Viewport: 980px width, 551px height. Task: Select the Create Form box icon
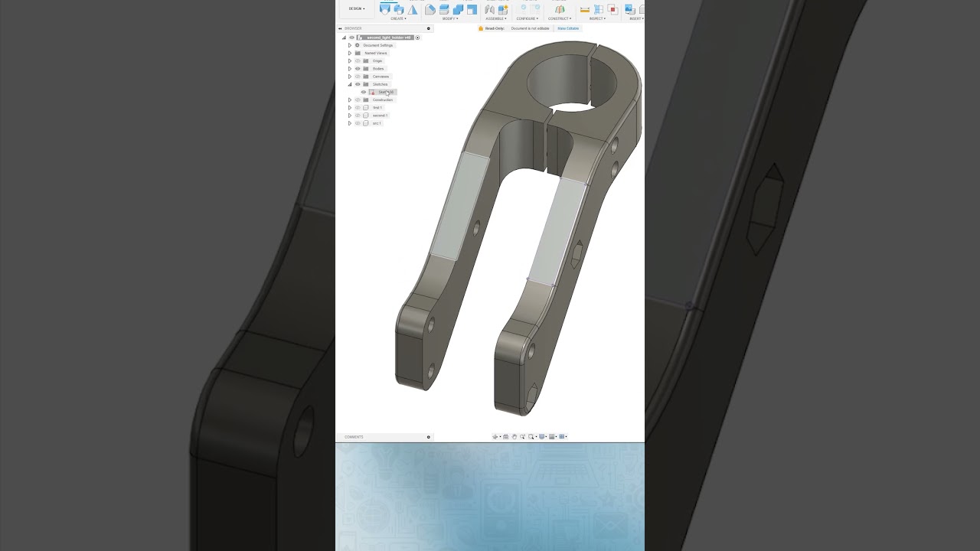399,9
